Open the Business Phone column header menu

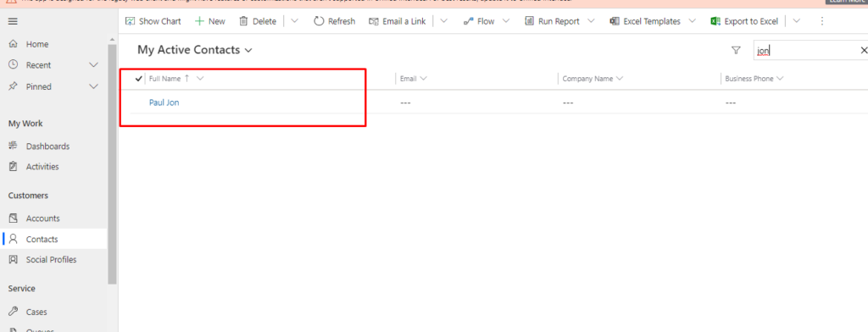coord(754,79)
